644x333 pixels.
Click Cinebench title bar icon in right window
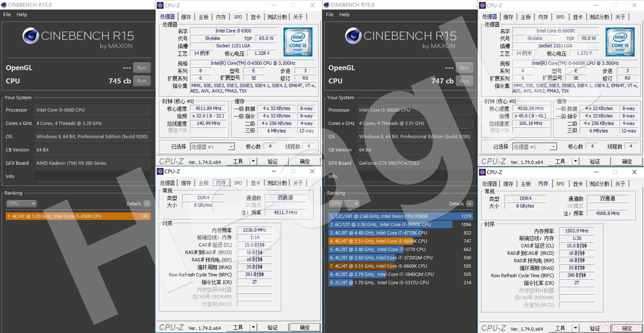click(x=327, y=5)
